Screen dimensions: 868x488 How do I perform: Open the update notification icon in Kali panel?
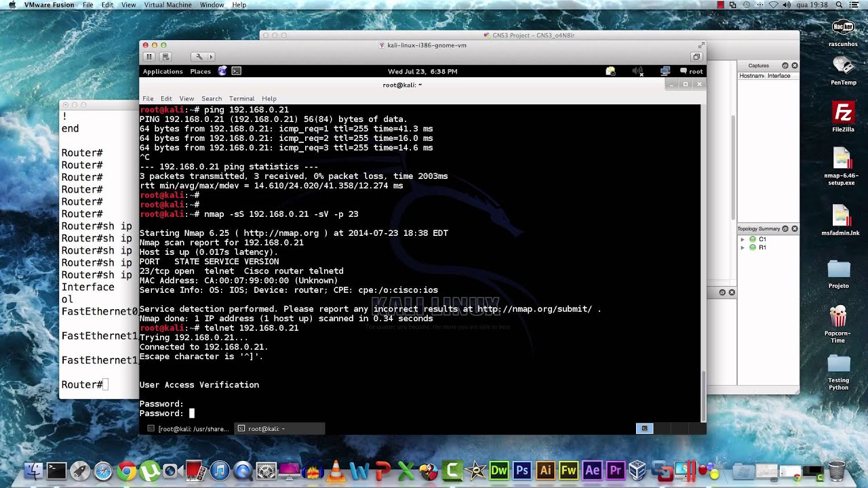[x=610, y=71]
